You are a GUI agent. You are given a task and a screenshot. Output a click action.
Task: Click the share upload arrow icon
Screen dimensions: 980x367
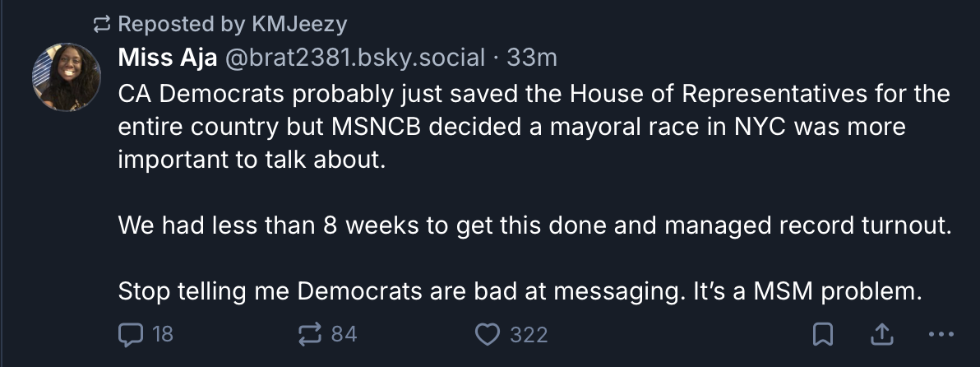pyautogui.click(x=881, y=334)
